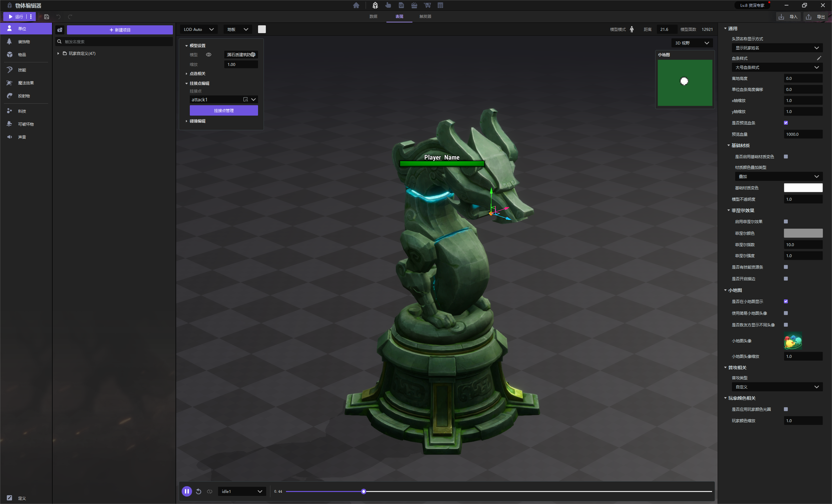The image size is (832, 504).
Task: Open the idle1 animation dropdown
Action: 242,492
